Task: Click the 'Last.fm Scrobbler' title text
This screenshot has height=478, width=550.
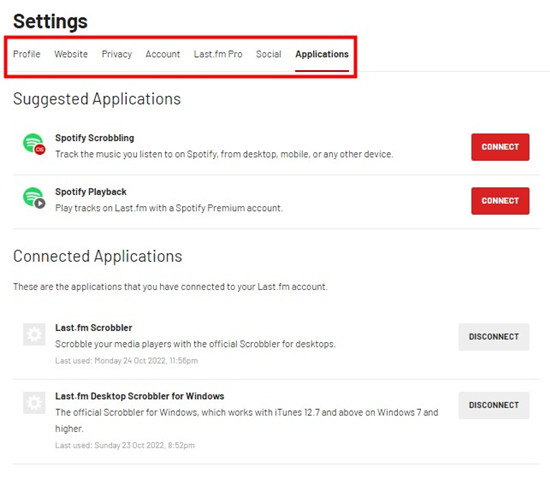Action: tap(94, 328)
